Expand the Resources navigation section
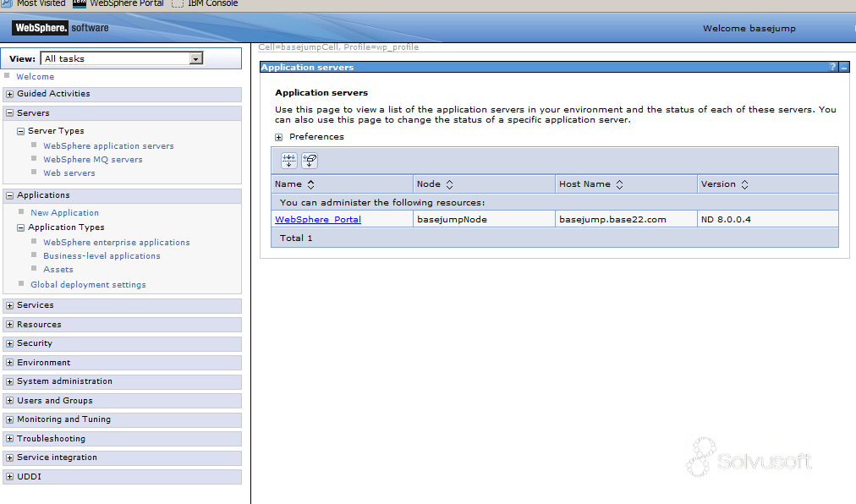Screen dimensions: 856x504 coord(10,325)
